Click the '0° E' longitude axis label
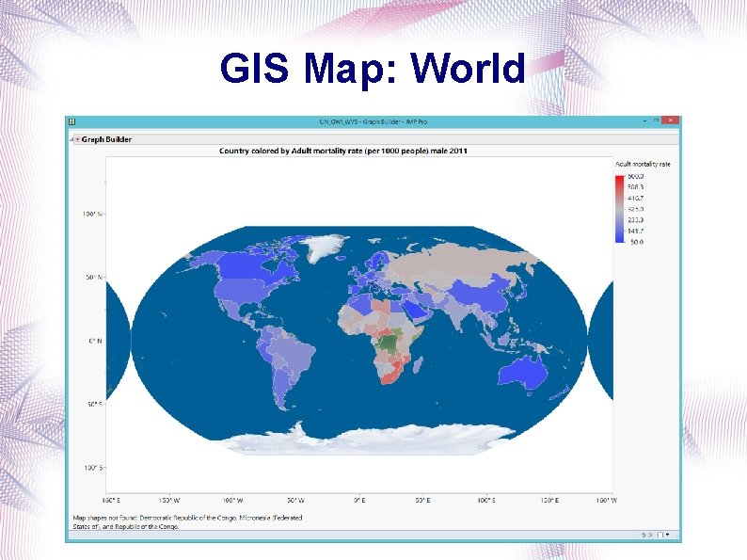The width and height of the screenshot is (747, 560). pyautogui.click(x=359, y=501)
